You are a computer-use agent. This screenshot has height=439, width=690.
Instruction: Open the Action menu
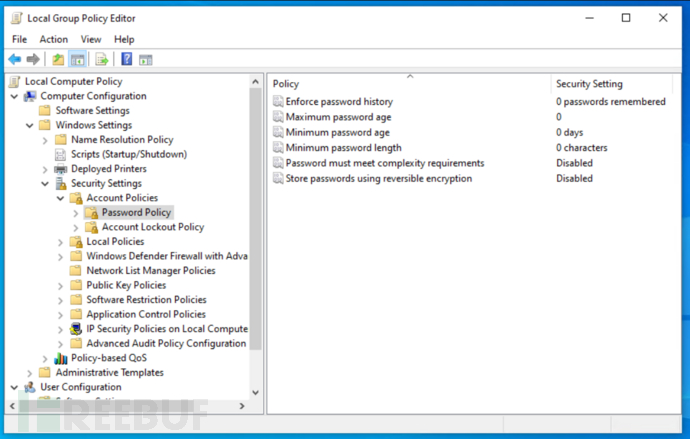[54, 39]
